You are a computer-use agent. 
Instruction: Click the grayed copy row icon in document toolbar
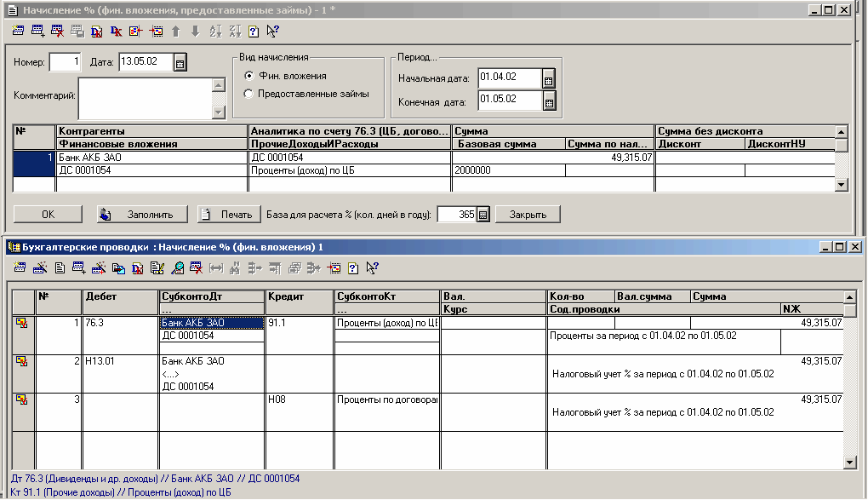(x=77, y=31)
